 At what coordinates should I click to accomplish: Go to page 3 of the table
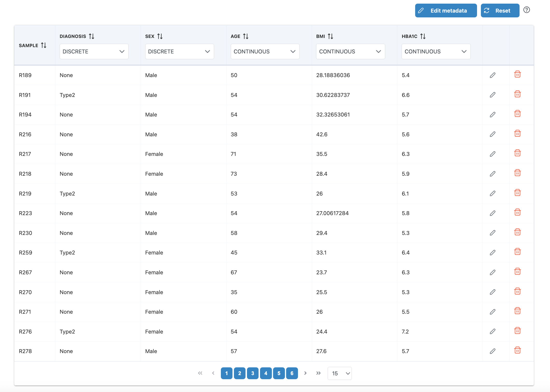253,373
